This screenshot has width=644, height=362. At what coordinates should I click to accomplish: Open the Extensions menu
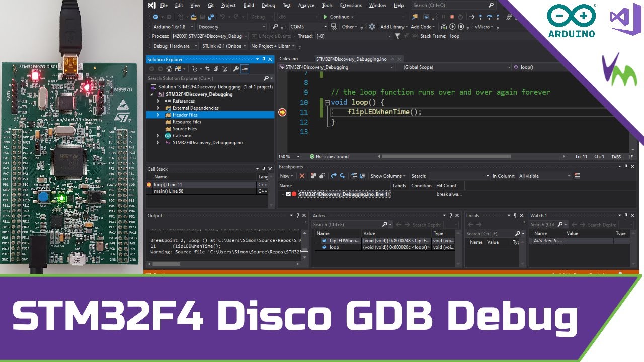[351, 5]
